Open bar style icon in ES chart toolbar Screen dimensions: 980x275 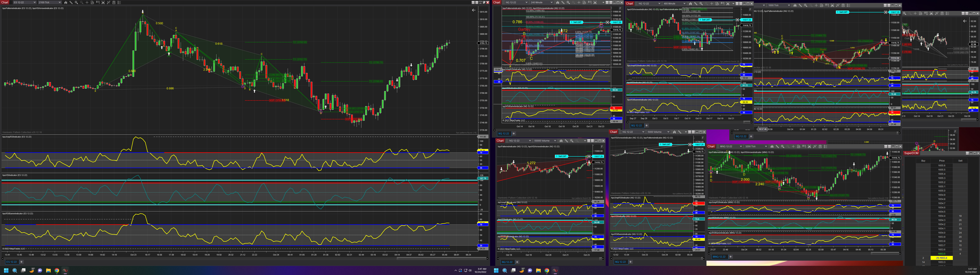pyautogui.click(x=66, y=2)
